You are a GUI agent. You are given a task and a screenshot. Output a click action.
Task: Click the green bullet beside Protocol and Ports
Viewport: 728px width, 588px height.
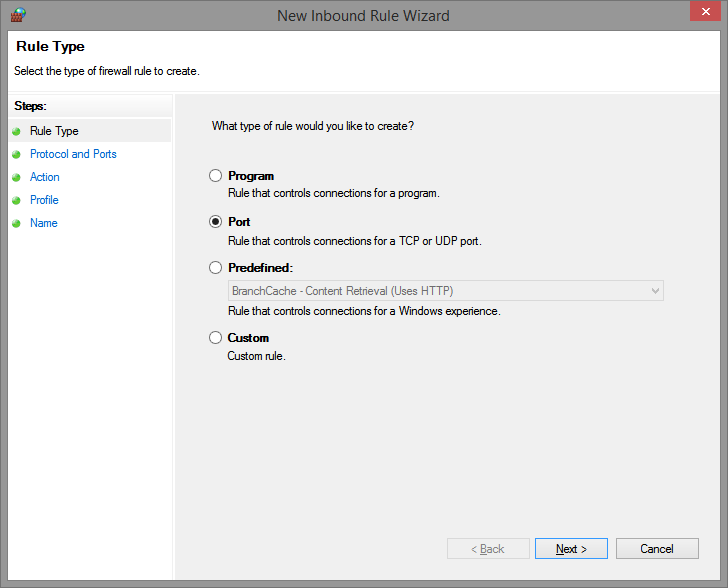pos(17,154)
